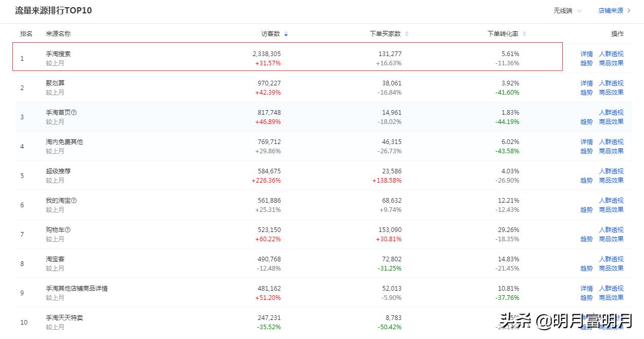Open 趋势 for the 手淘首页 row
Viewport: 644px width, 339px height.
[586, 122]
